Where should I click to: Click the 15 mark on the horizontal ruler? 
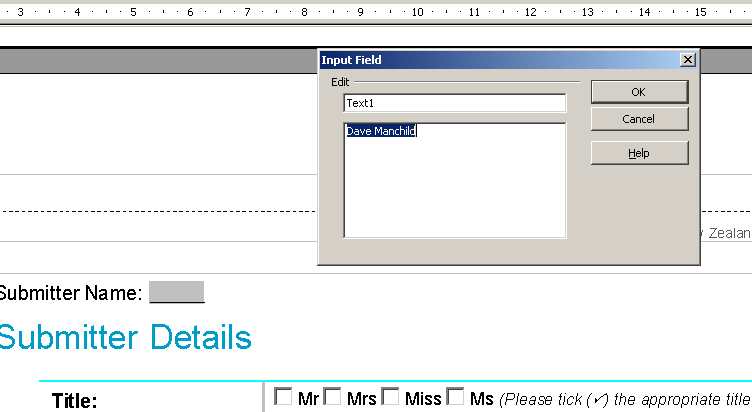point(701,12)
